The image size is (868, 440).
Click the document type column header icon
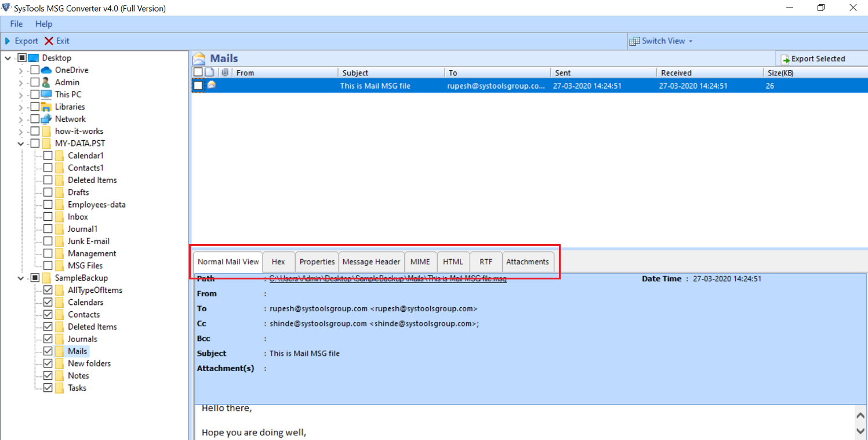click(x=210, y=72)
